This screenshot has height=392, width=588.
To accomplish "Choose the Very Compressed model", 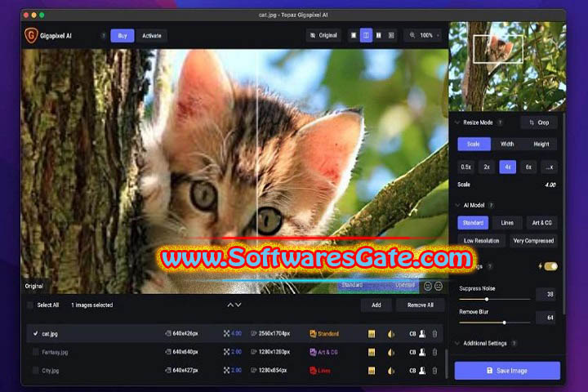I will pyautogui.click(x=533, y=241).
